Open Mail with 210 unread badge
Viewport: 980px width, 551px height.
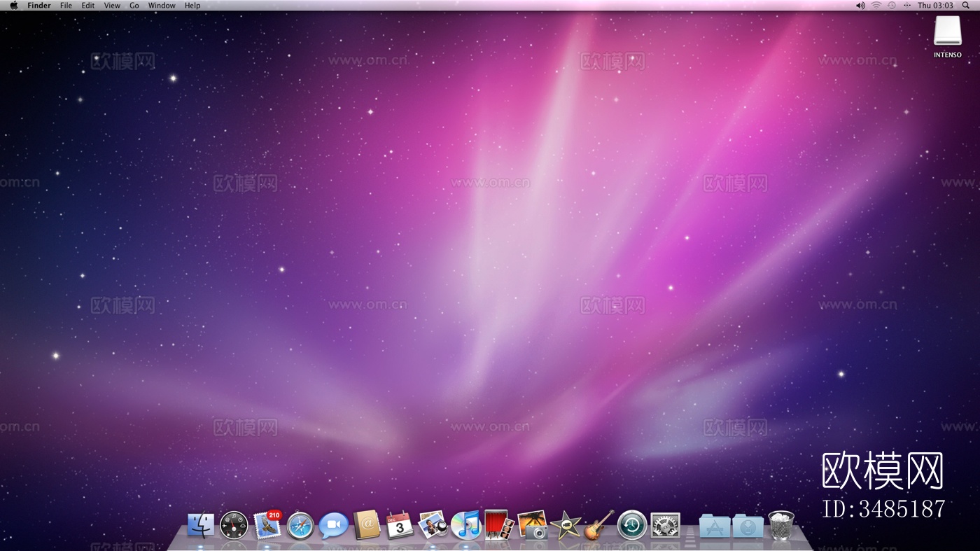[267, 524]
